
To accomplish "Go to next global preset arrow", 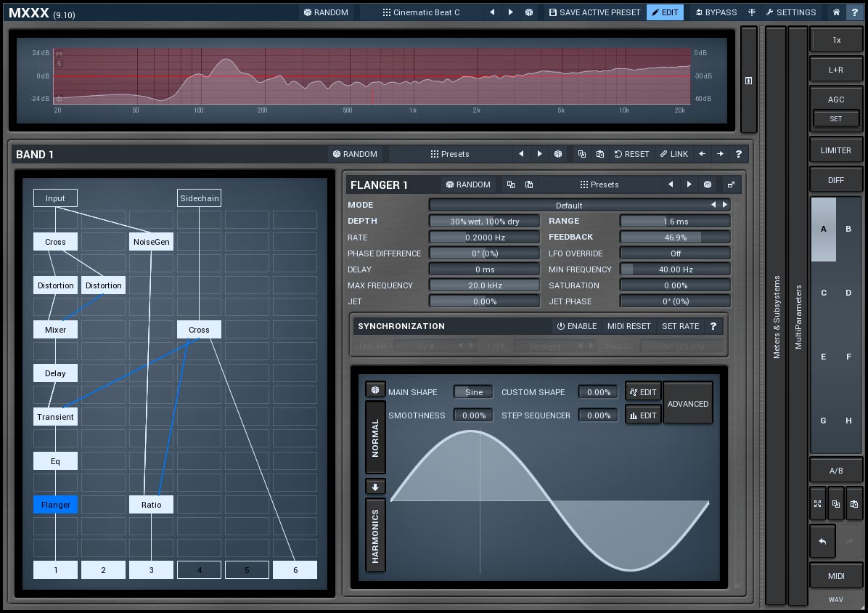I will (510, 12).
